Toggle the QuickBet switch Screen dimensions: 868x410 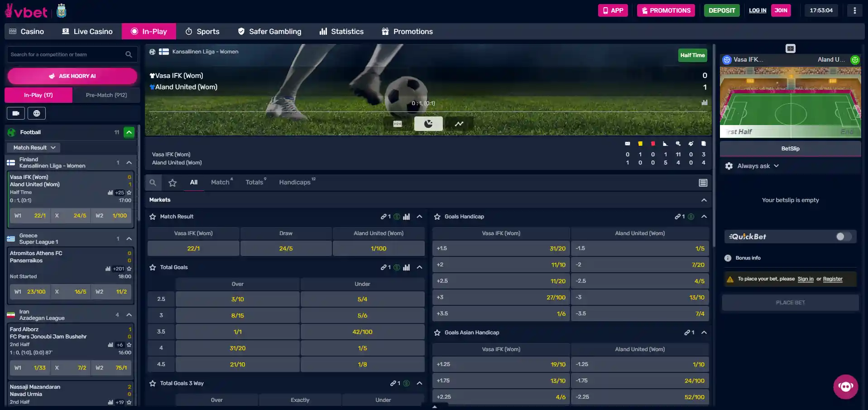(x=843, y=236)
